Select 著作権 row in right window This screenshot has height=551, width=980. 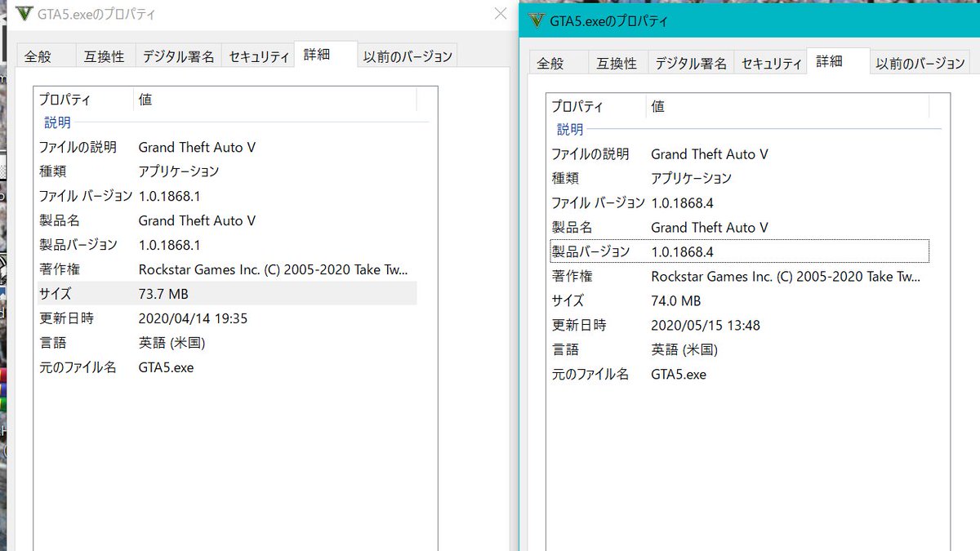(739, 276)
